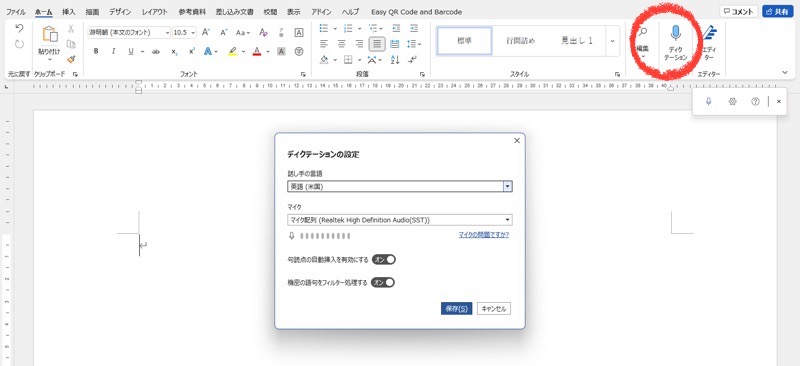This screenshot has height=366, width=800.
Task: Switch to the Insert (挿入) tab
Action: 68,12
